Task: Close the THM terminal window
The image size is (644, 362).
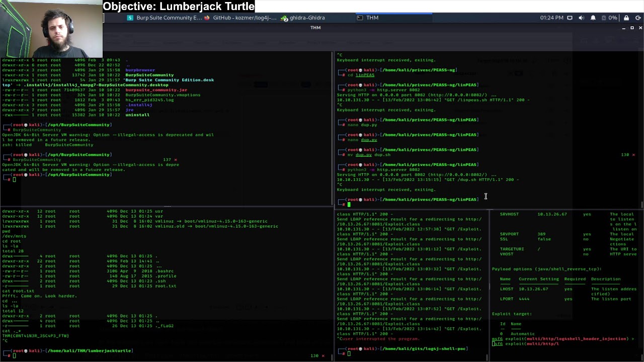Action: (x=640, y=28)
